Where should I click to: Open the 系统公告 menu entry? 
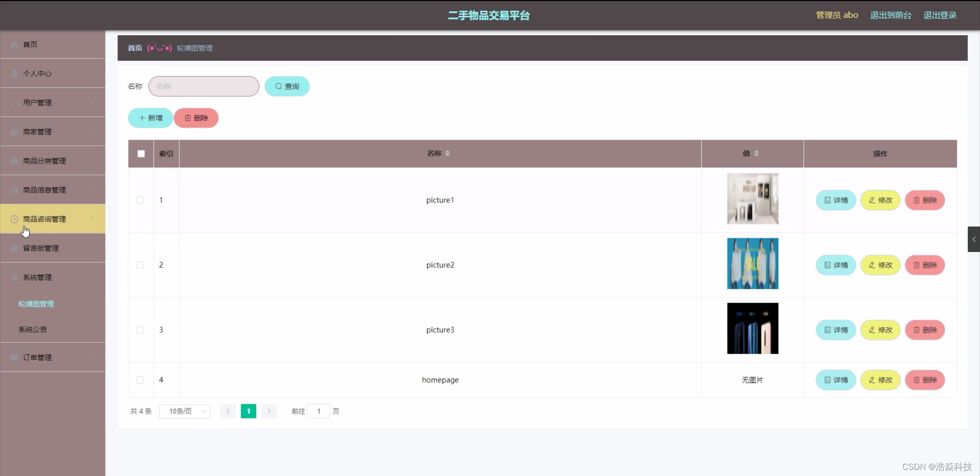pyautogui.click(x=32, y=330)
